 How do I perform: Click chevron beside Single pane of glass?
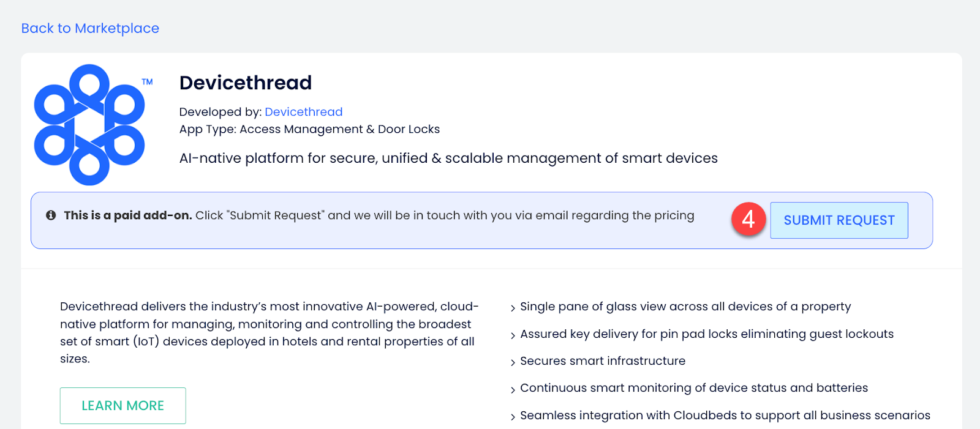click(513, 308)
